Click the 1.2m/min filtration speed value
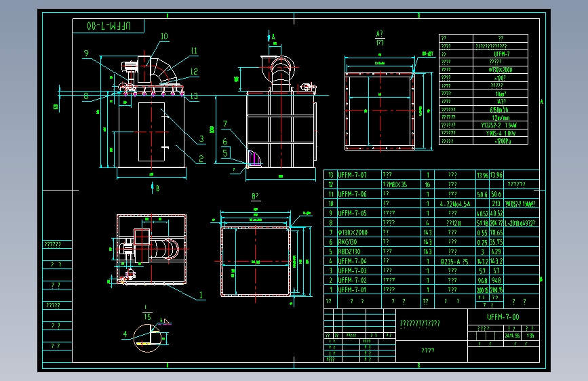The height and width of the screenshot is (381, 588). (501, 117)
